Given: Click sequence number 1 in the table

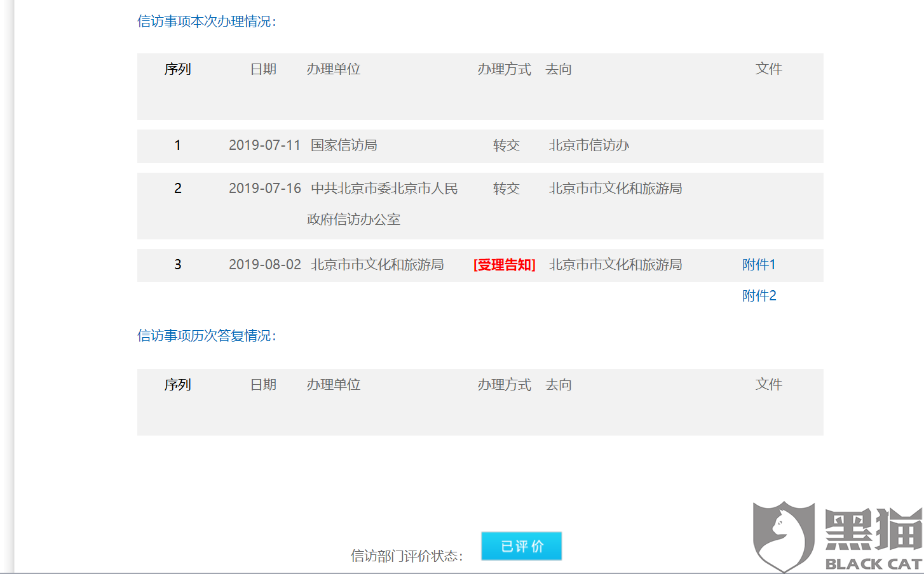Looking at the screenshot, I should click(178, 145).
